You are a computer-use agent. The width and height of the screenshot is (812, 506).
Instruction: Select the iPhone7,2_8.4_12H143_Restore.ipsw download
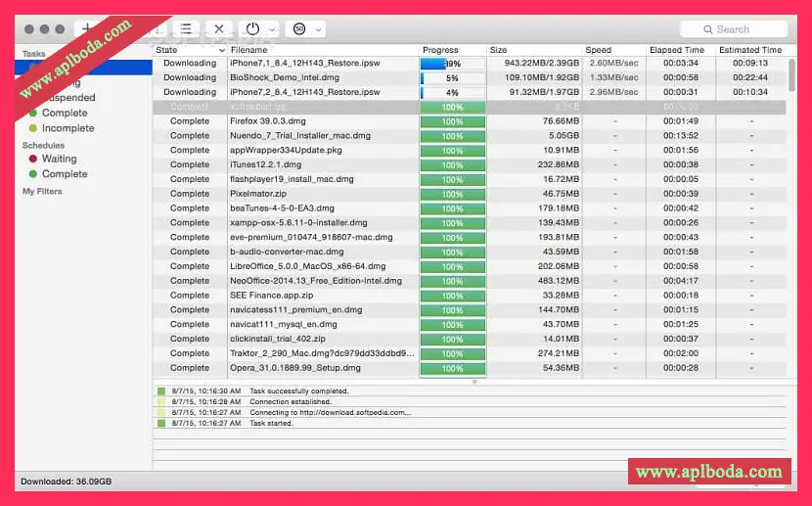pos(470,92)
